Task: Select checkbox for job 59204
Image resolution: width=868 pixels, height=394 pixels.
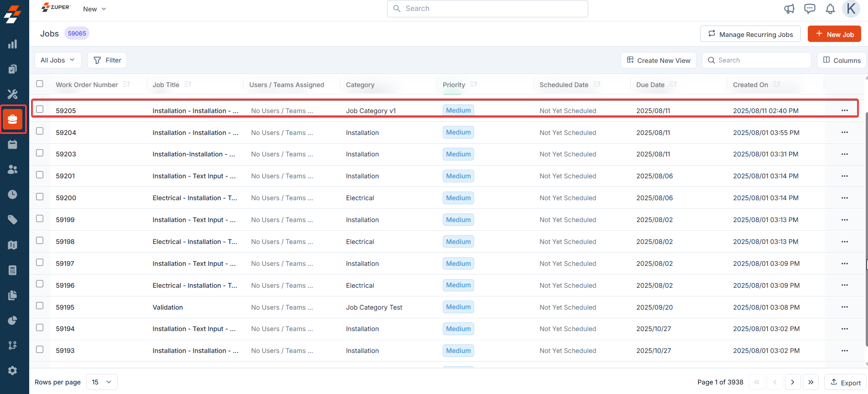Action: pos(40,131)
